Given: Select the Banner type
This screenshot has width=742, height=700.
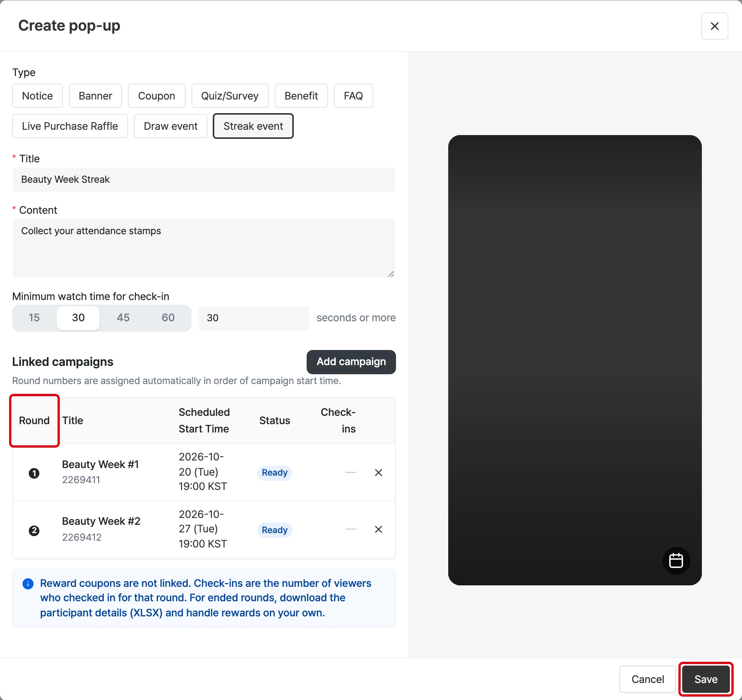Looking at the screenshot, I should [95, 96].
